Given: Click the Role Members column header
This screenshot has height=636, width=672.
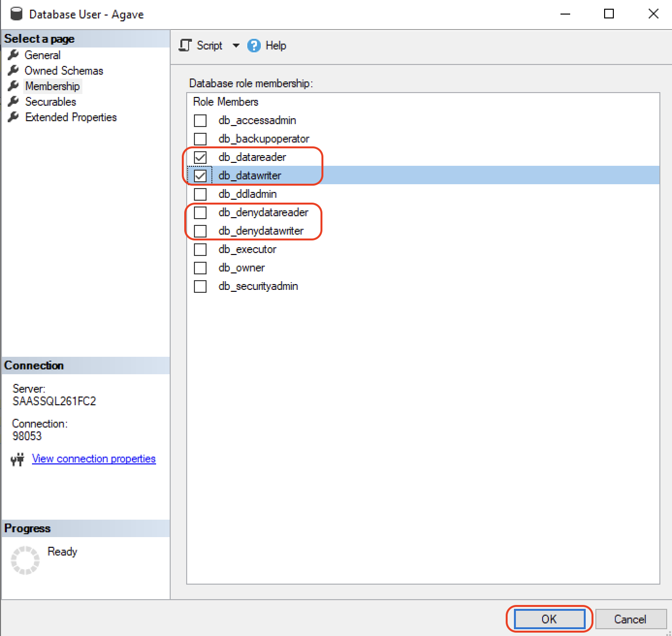Looking at the screenshot, I should coord(226,102).
